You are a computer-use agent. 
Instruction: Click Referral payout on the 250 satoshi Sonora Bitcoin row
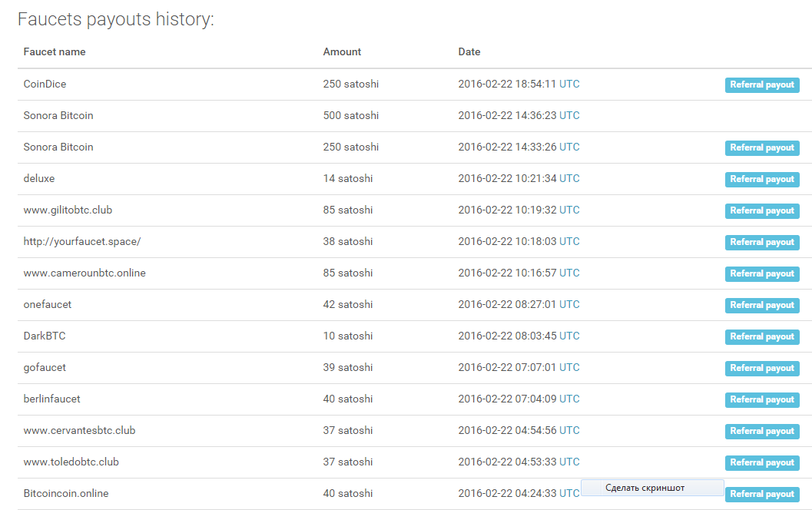(x=762, y=147)
